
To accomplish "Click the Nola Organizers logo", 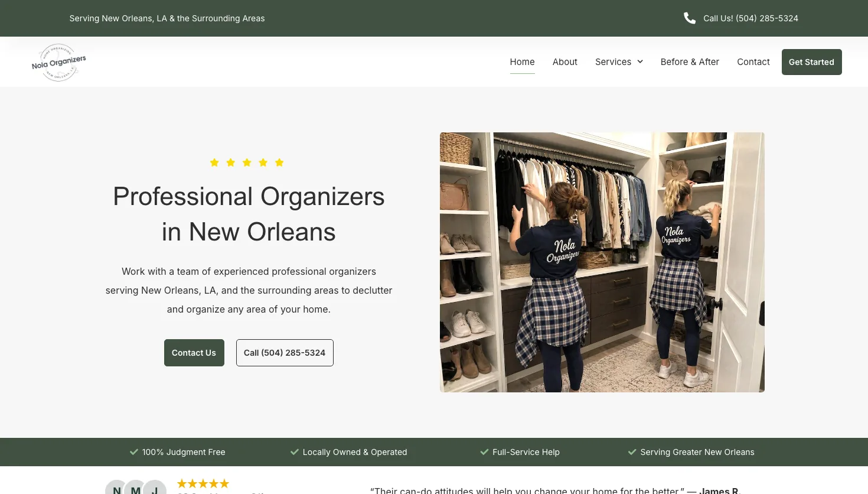I will point(58,62).
